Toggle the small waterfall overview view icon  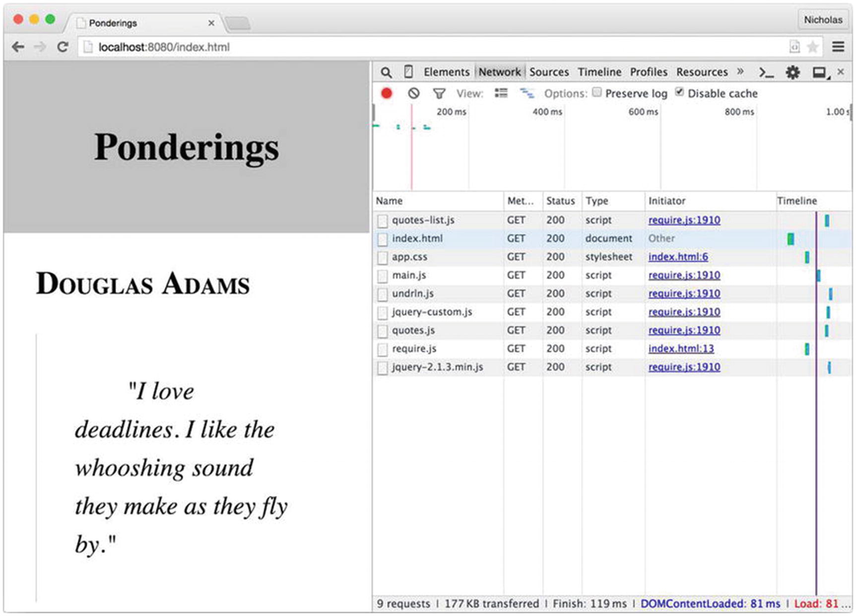coord(527,93)
